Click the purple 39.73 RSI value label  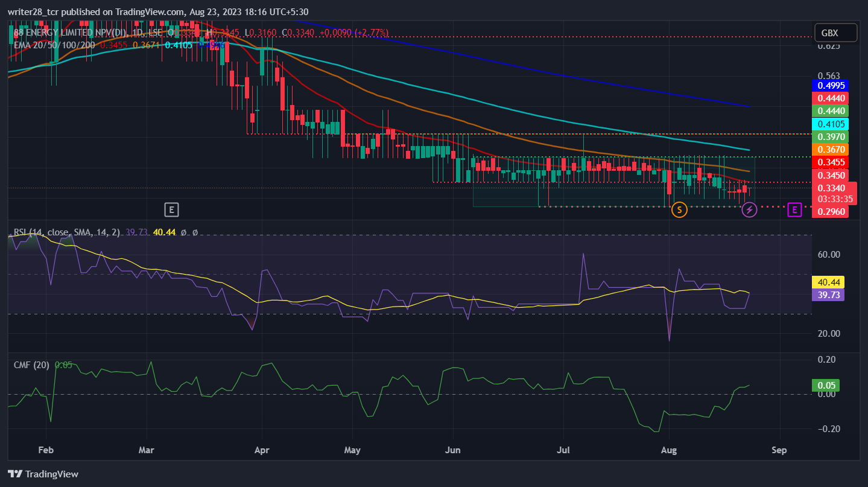[828, 294]
